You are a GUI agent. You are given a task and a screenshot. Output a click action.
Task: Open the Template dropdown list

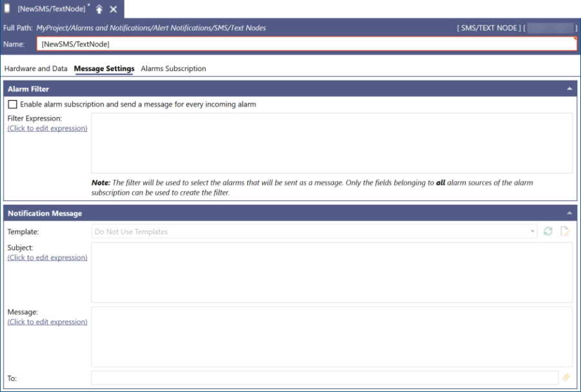click(x=533, y=231)
